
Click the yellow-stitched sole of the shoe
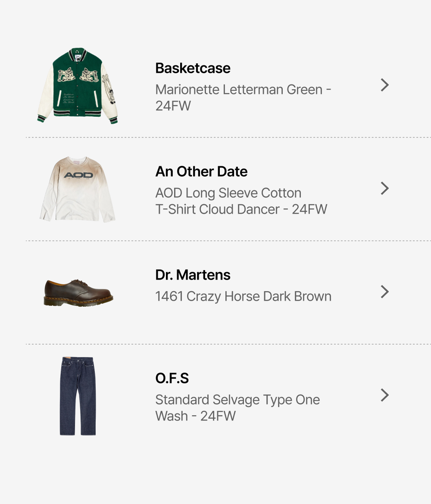(x=78, y=302)
